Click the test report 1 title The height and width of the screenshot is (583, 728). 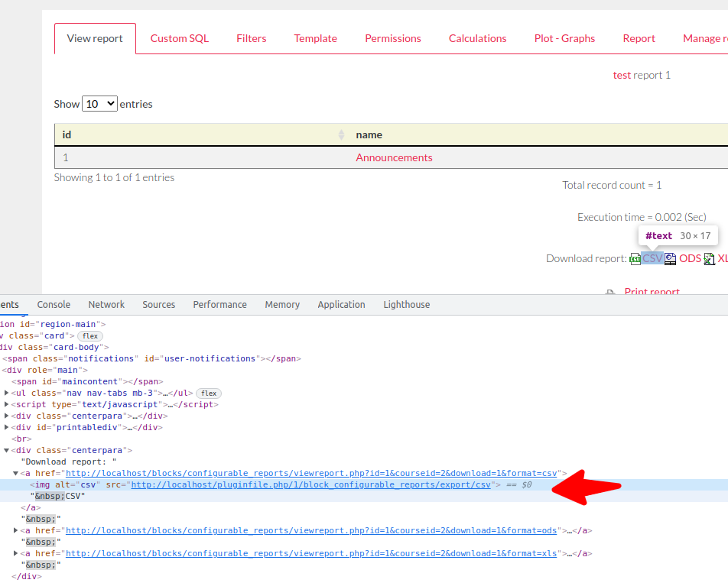[x=642, y=75]
